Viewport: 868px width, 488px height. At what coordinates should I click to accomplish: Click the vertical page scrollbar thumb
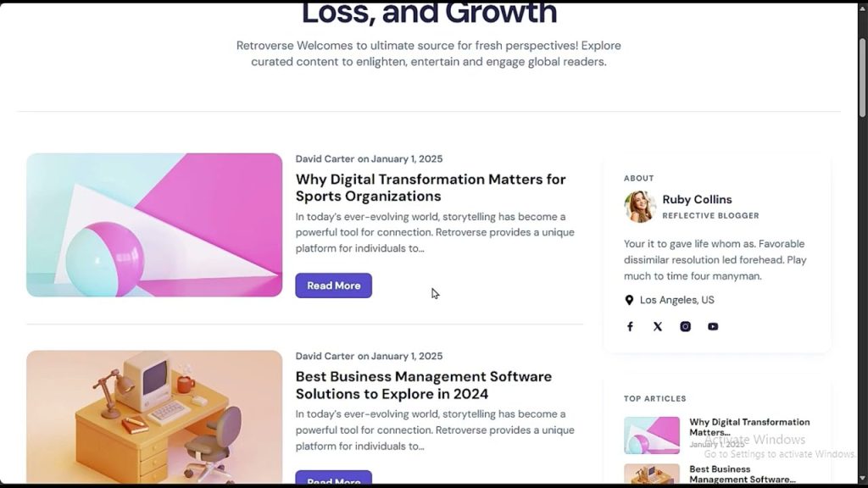click(862, 78)
